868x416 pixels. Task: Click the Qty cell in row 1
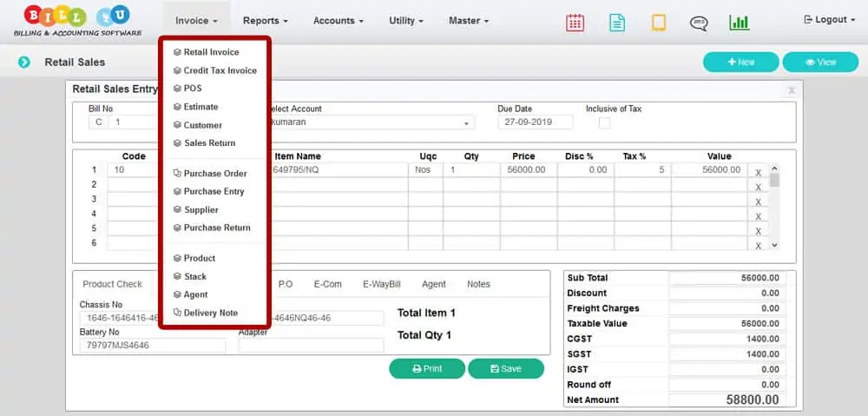point(471,170)
